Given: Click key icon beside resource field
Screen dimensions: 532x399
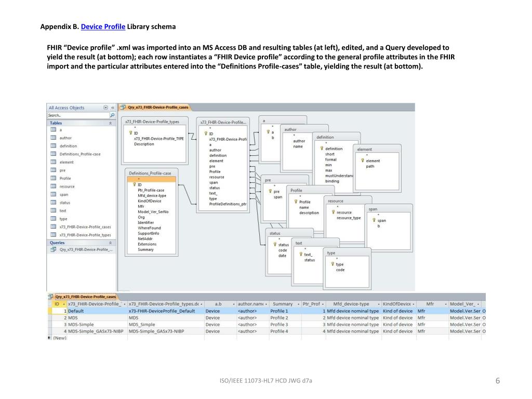Looking at the screenshot, I should pos(333,212).
